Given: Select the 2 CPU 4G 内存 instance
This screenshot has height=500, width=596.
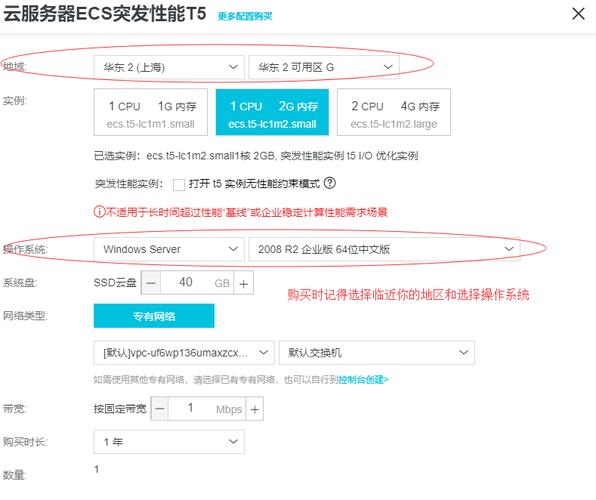Looking at the screenshot, I should pyautogui.click(x=394, y=112).
